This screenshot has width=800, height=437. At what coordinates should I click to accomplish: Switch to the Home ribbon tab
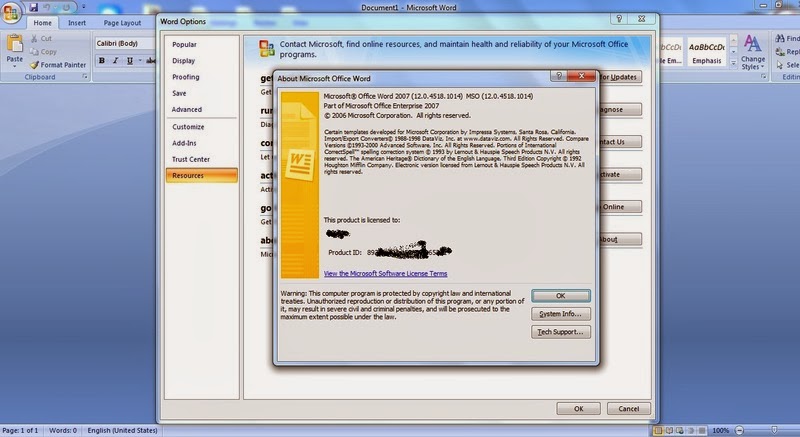pyautogui.click(x=42, y=22)
